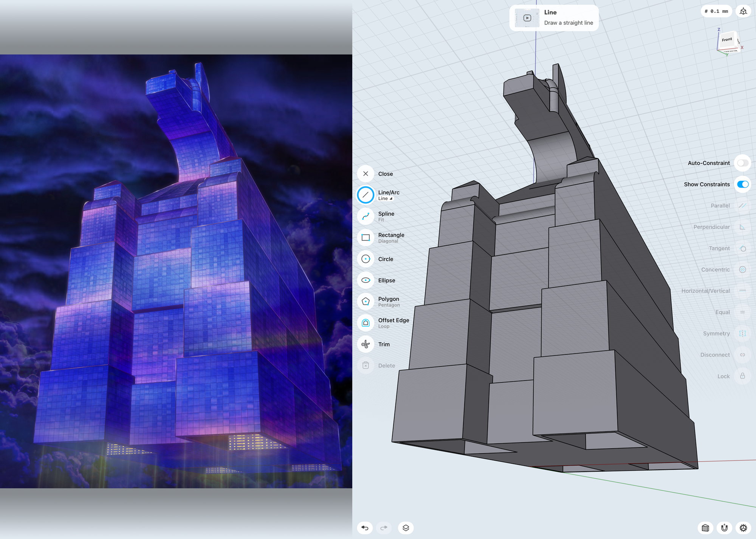The image size is (756, 539).
Task: Select the Rectangle tool icon
Action: pos(366,238)
